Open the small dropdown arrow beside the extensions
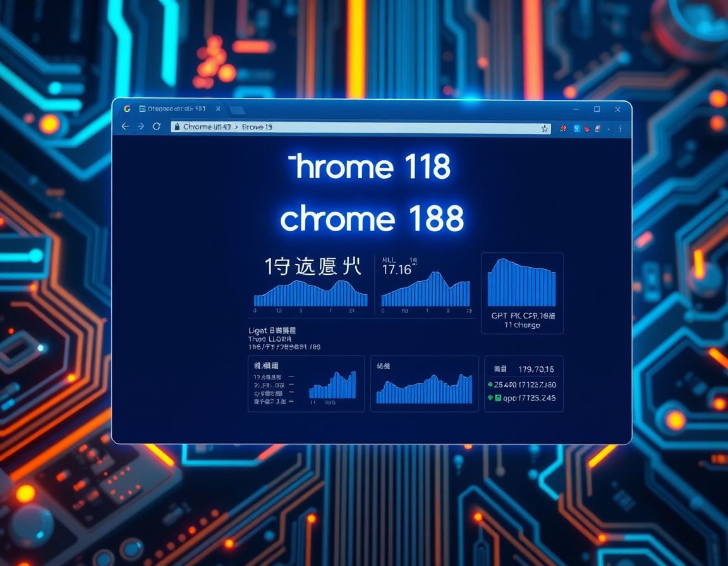Image resolution: width=728 pixels, height=566 pixels. [609, 129]
